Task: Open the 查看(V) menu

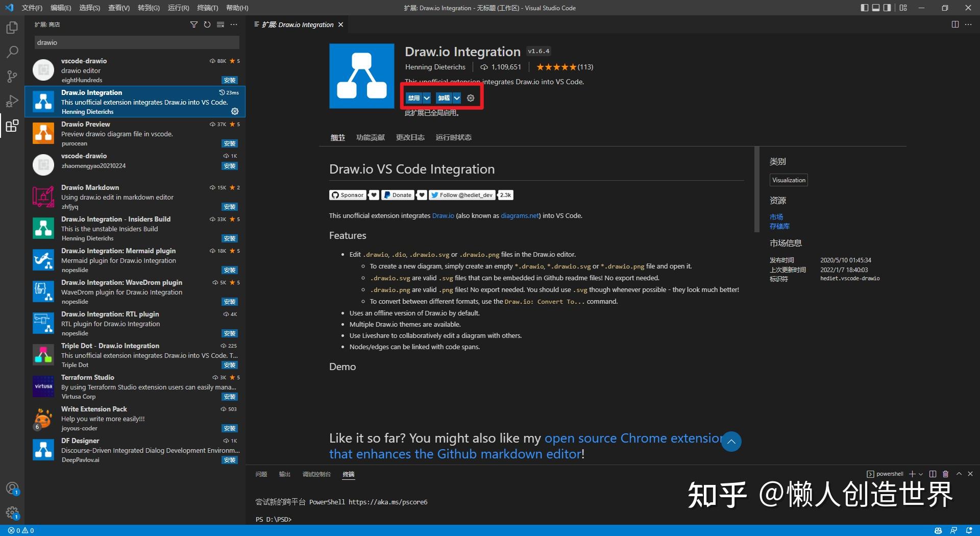Action: [x=119, y=8]
